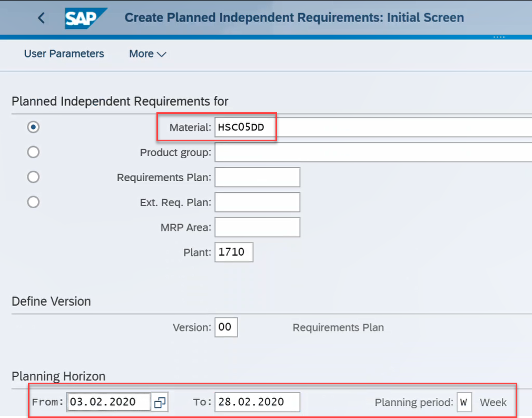Click the Material input field

tap(369, 127)
